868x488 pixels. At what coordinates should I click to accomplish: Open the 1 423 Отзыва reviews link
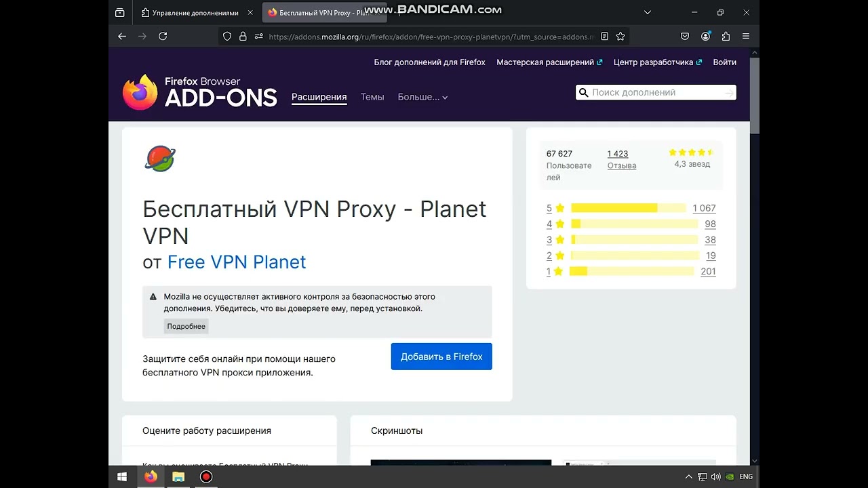[622, 159]
